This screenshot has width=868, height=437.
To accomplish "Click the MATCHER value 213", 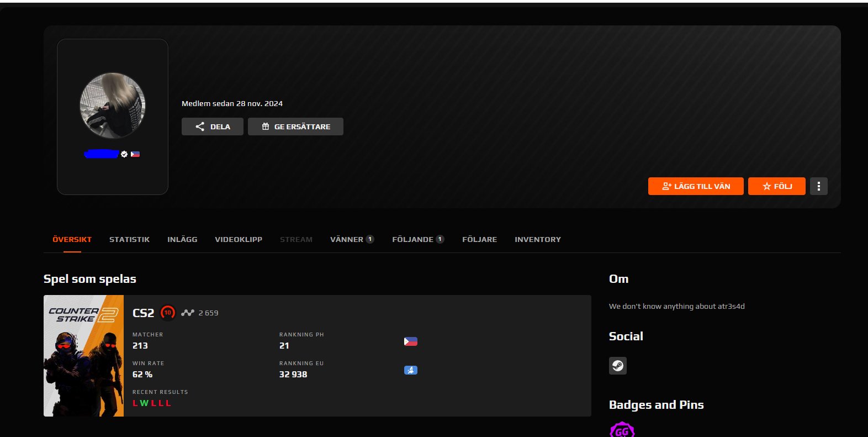I will [140, 345].
